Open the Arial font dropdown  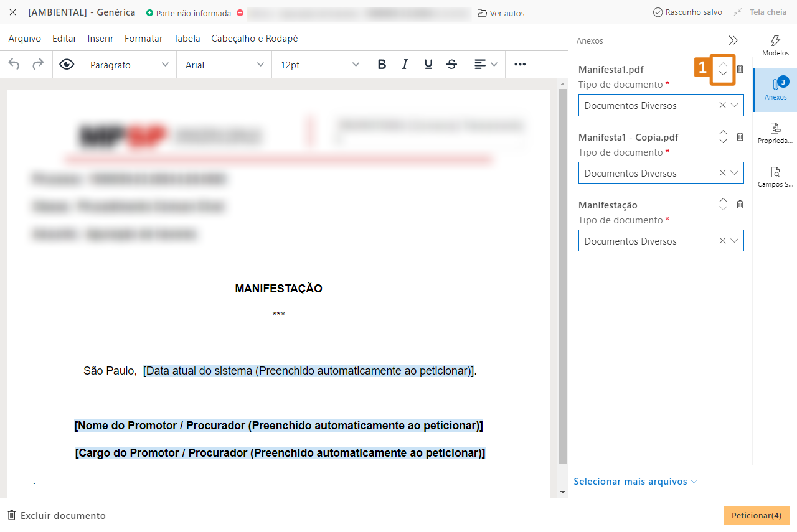coord(224,65)
